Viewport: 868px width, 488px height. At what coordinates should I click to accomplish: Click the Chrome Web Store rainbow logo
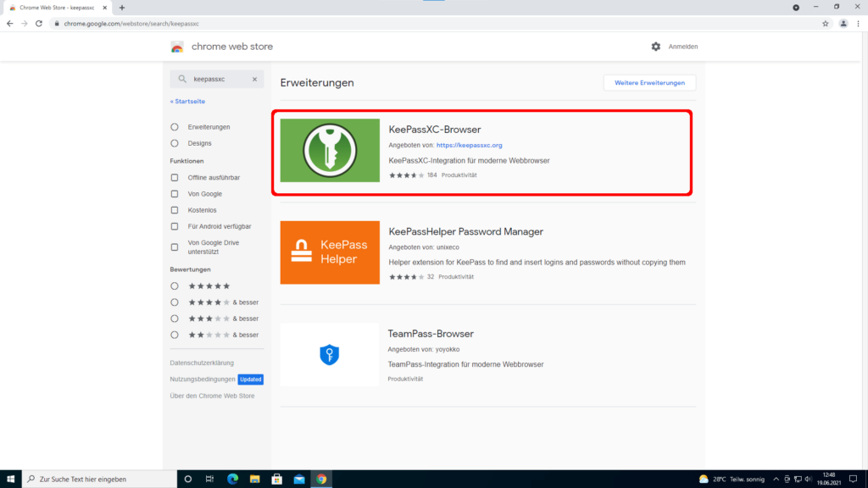click(x=177, y=47)
